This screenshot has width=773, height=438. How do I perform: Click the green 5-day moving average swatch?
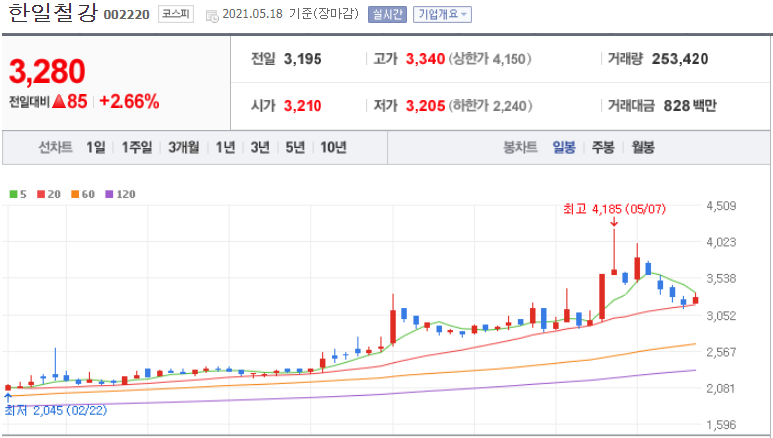coord(13,194)
